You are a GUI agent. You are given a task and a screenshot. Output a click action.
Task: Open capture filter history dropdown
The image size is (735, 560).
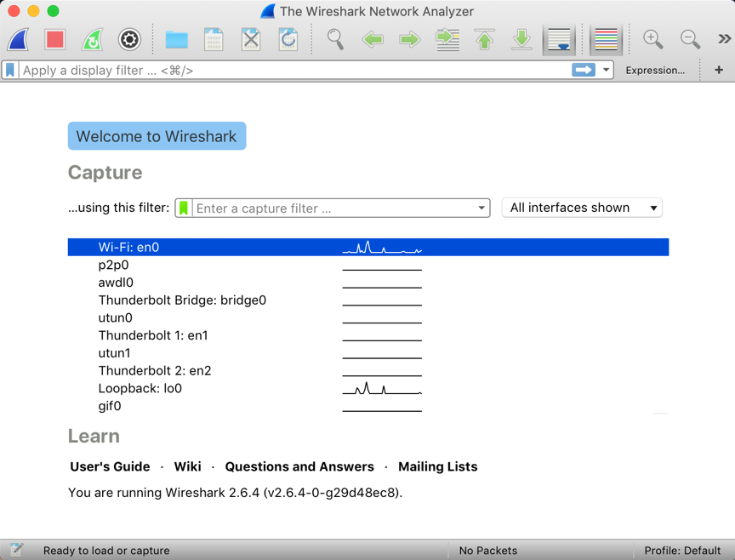481,208
